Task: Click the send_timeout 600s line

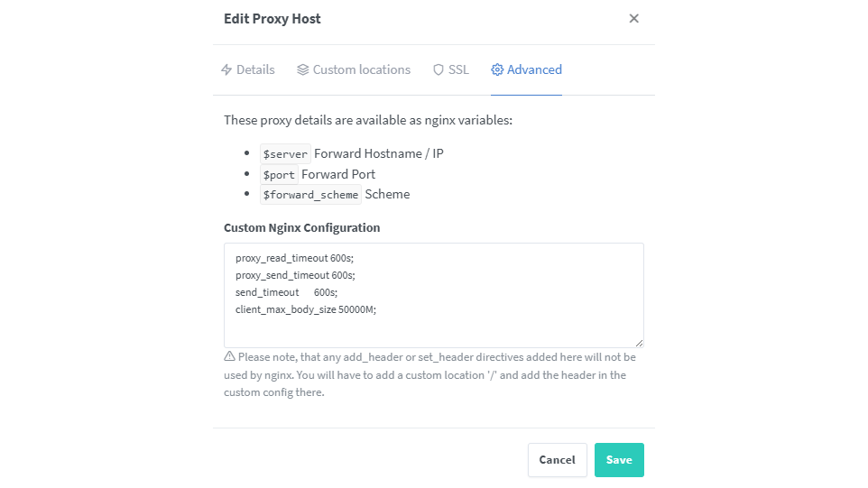Action: [286, 292]
